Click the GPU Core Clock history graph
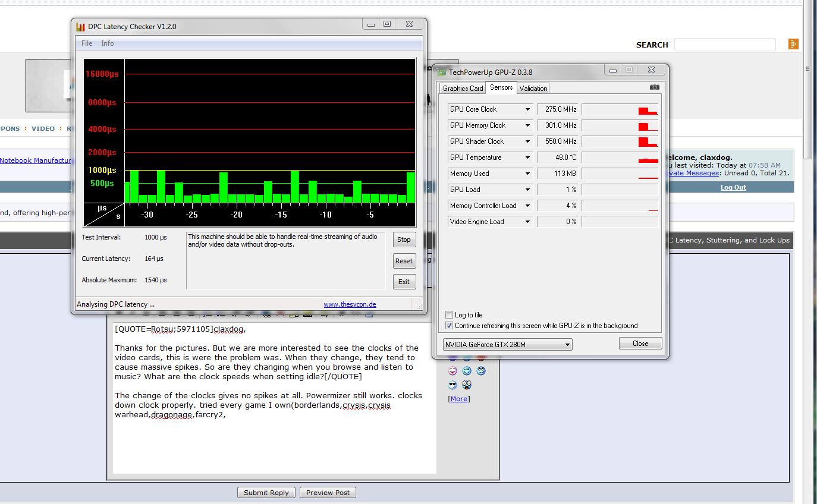The height and width of the screenshot is (504, 817). pos(620,109)
